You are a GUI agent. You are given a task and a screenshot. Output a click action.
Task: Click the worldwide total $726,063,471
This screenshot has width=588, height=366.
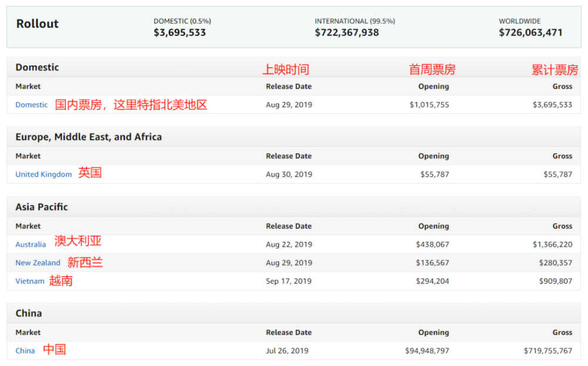(530, 33)
